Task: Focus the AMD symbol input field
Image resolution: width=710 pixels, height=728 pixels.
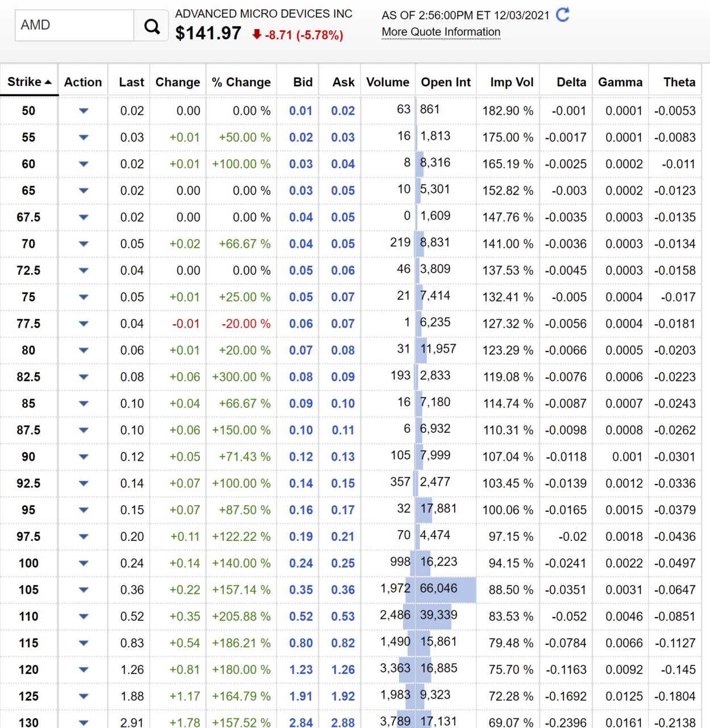Action: [x=74, y=25]
